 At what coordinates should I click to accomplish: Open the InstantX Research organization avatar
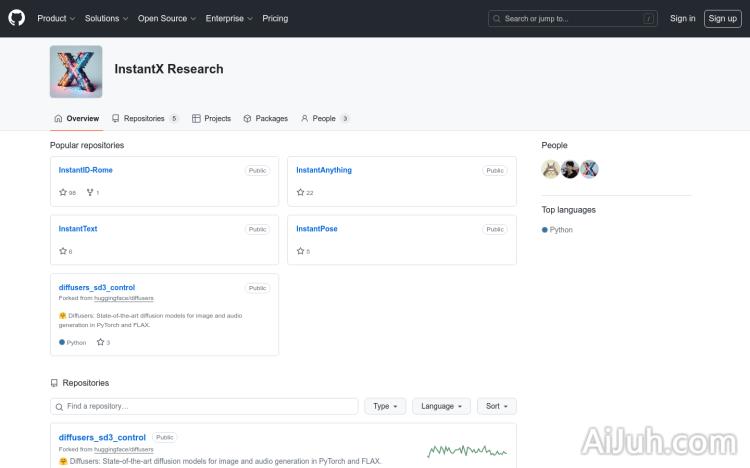76,72
